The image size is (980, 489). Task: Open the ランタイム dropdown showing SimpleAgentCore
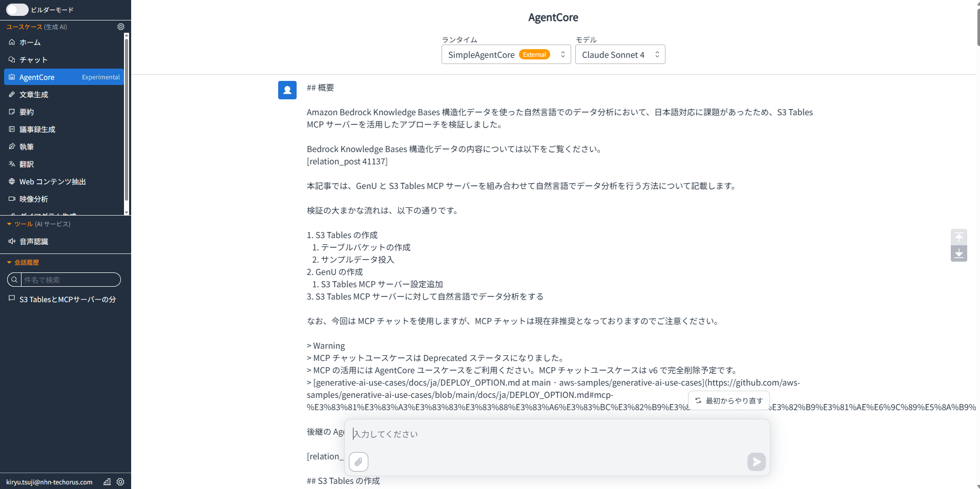click(x=506, y=54)
